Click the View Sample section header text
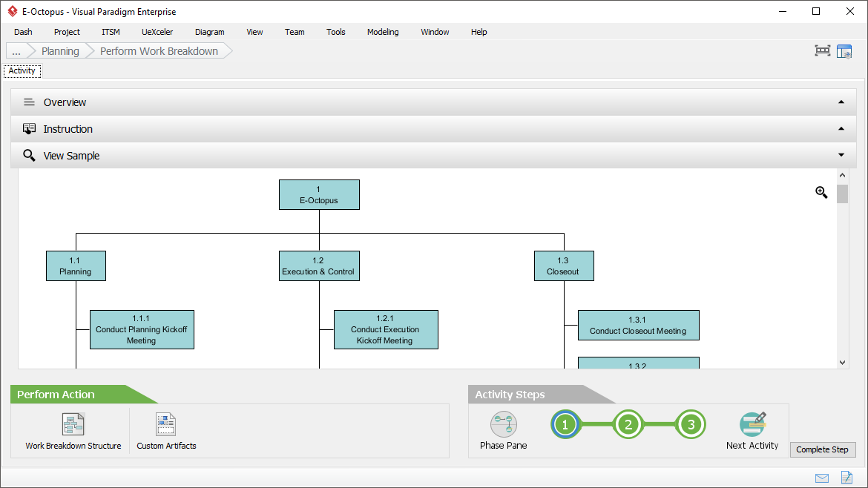This screenshot has width=868, height=488. pyautogui.click(x=71, y=156)
